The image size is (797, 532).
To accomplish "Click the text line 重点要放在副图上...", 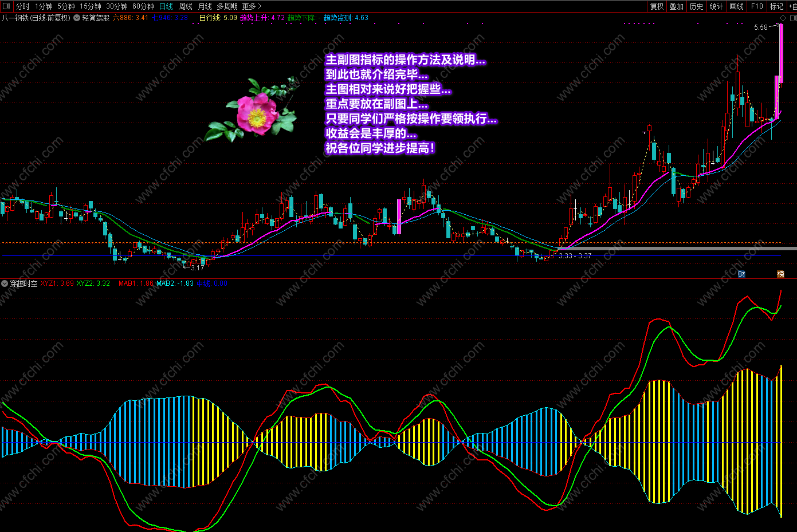I will (376, 104).
